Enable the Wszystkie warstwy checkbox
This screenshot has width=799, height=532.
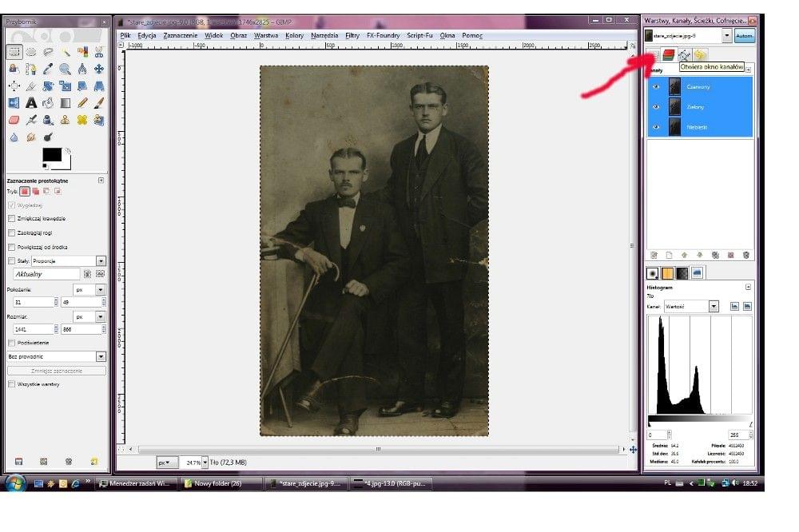(x=12, y=383)
